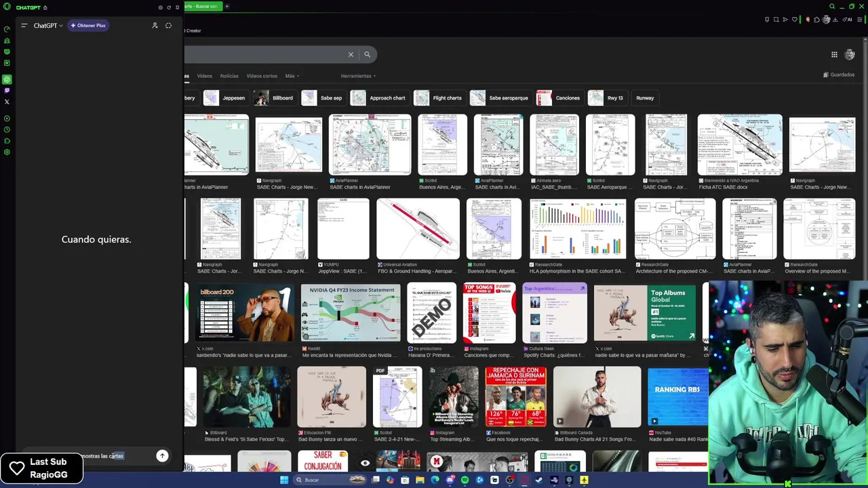This screenshot has height=488, width=868.
Task: Click the add-person icon in the ChatGPT header
Action: point(155,26)
